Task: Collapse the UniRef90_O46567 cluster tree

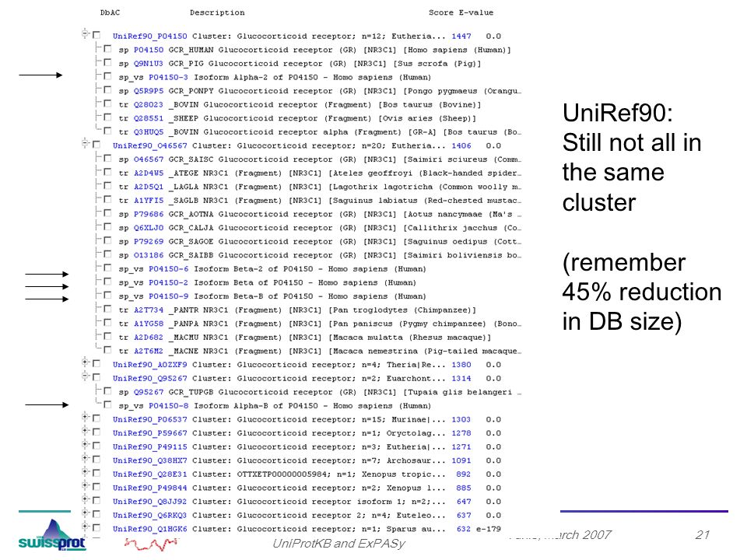Action: [x=86, y=143]
